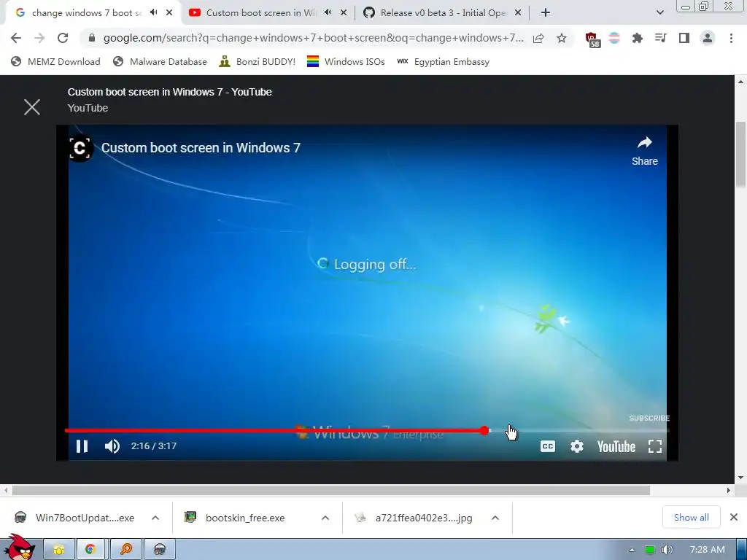Open the uBlock extension showing 58
Viewport: 747px width, 560px height.
point(592,39)
